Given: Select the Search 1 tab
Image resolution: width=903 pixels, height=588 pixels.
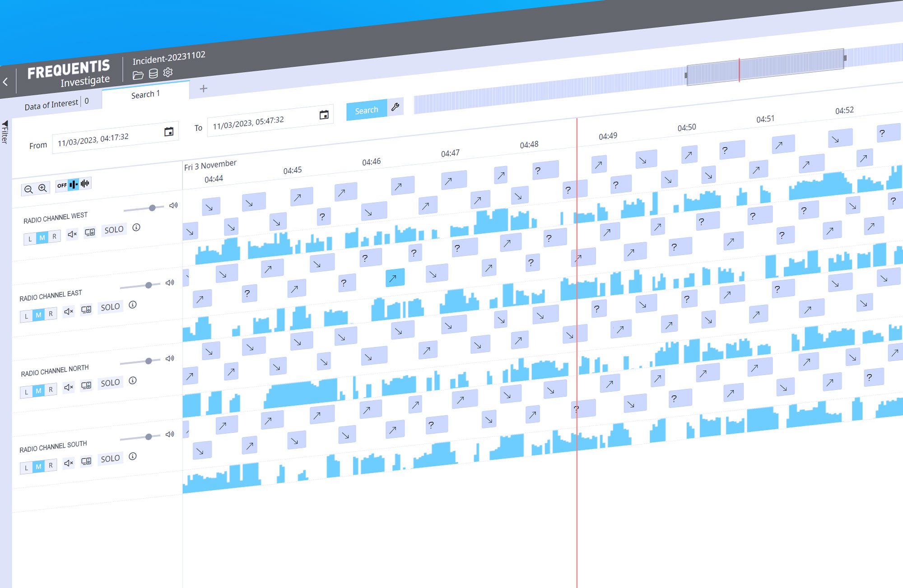Looking at the screenshot, I should click(x=145, y=94).
